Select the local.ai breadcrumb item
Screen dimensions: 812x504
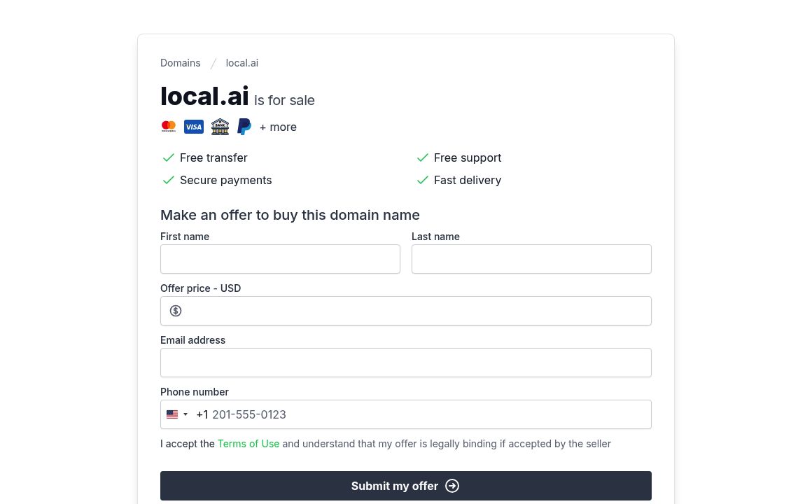tap(242, 63)
